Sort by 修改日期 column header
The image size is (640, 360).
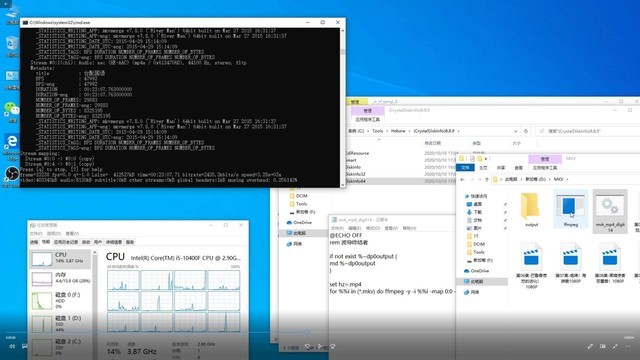(x=433, y=143)
